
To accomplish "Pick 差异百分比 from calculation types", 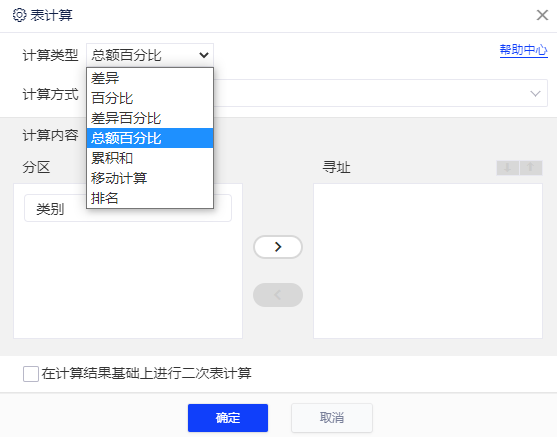I will click(150, 118).
